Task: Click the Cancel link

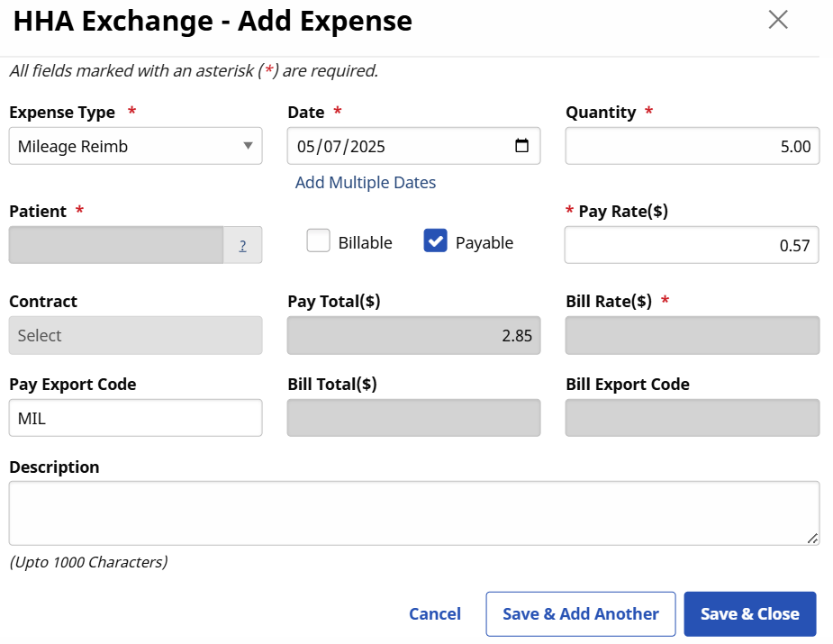Action: coord(434,613)
